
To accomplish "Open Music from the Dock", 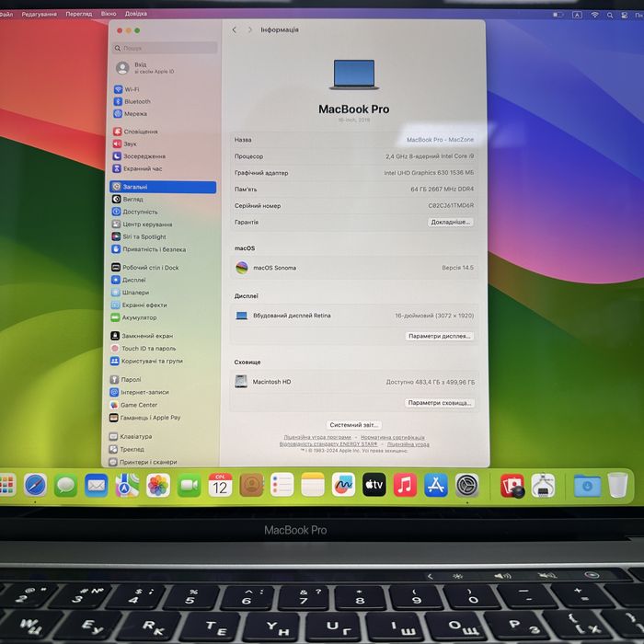I will pyautogui.click(x=405, y=485).
